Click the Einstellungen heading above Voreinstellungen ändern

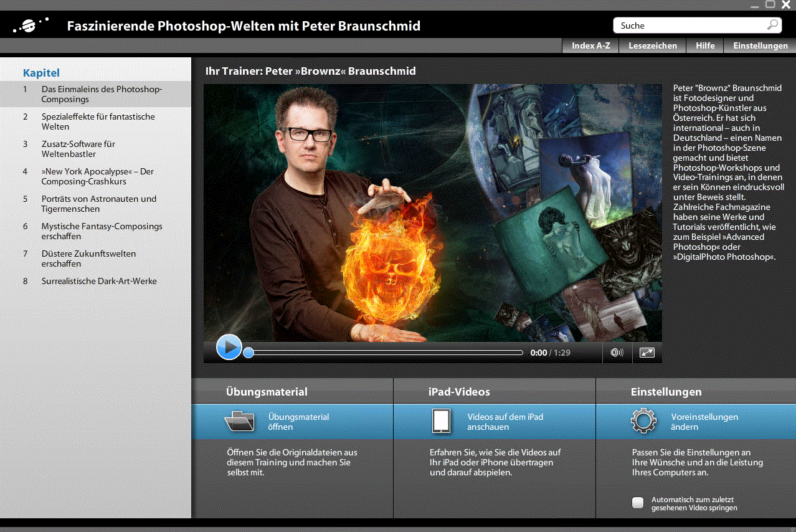click(x=666, y=392)
